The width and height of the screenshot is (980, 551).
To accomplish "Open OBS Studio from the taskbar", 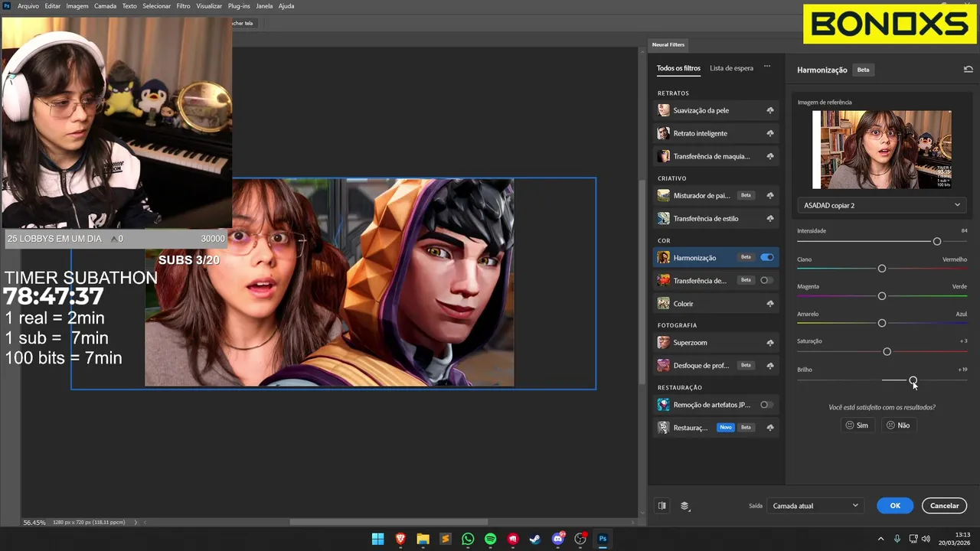I will pyautogui.click(x=580, y=539).
